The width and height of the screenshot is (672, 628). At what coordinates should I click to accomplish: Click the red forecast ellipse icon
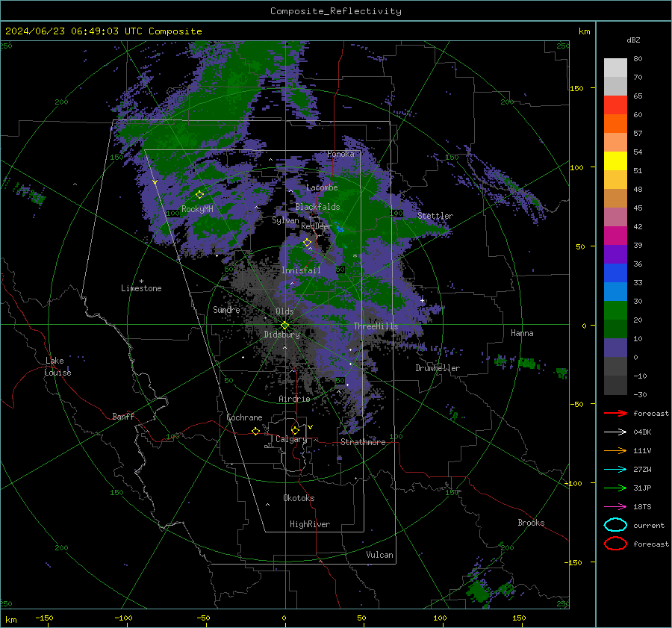615,544
